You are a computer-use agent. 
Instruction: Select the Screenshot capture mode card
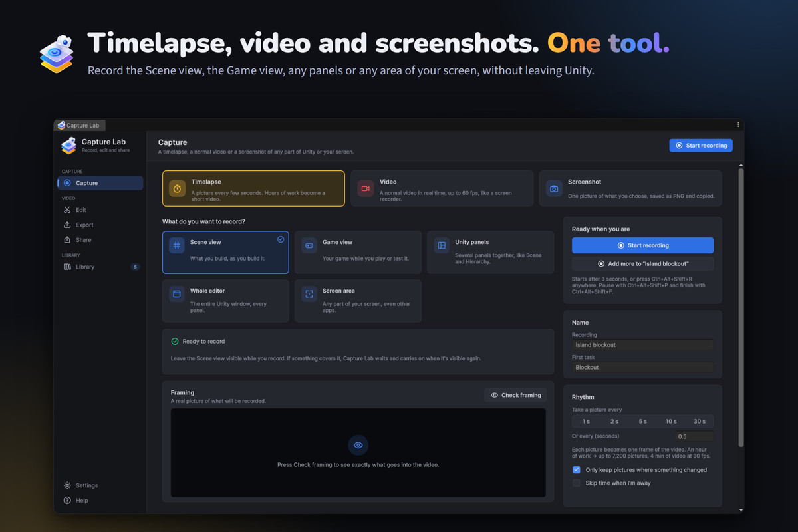630,188
